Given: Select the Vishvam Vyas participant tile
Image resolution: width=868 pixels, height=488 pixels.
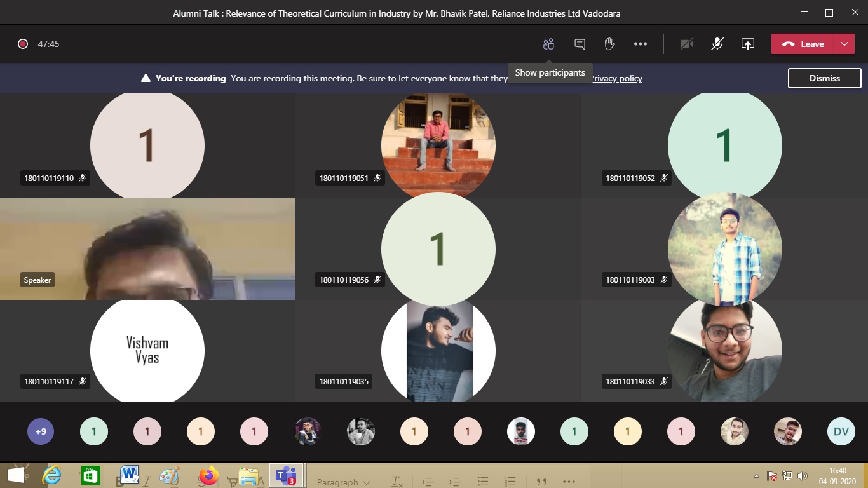Looking at the screenshot, I should [147, 350].
